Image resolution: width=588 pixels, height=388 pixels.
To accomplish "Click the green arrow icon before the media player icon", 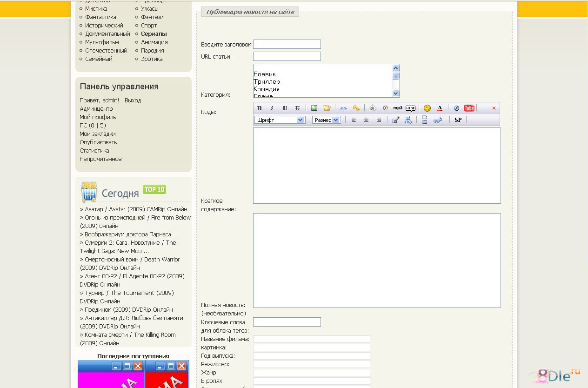I will (373, 108).
